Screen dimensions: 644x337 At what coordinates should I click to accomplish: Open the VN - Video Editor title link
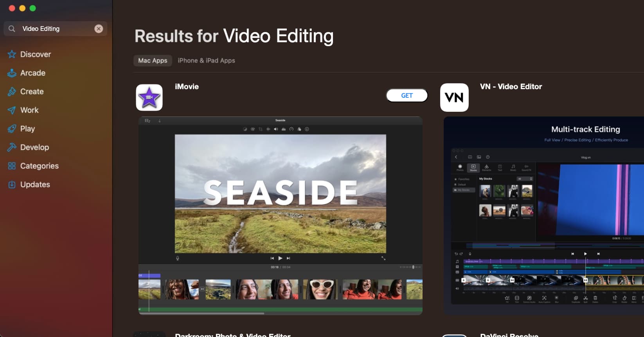point(511,87)
